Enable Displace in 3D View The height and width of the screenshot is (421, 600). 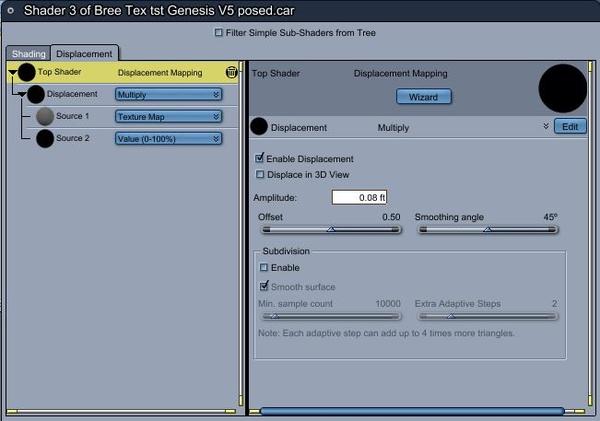click(x=260, y=175)
